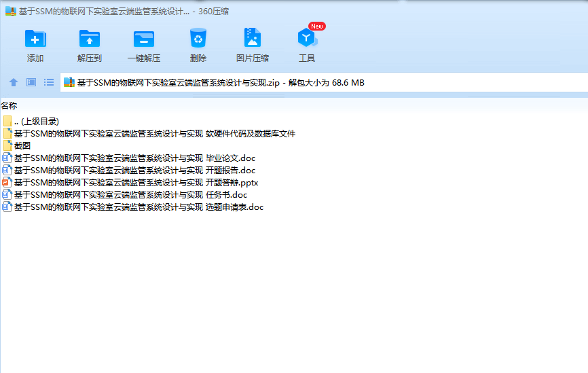Click the up-arrow parent directory icon

(x=14, y=82)
